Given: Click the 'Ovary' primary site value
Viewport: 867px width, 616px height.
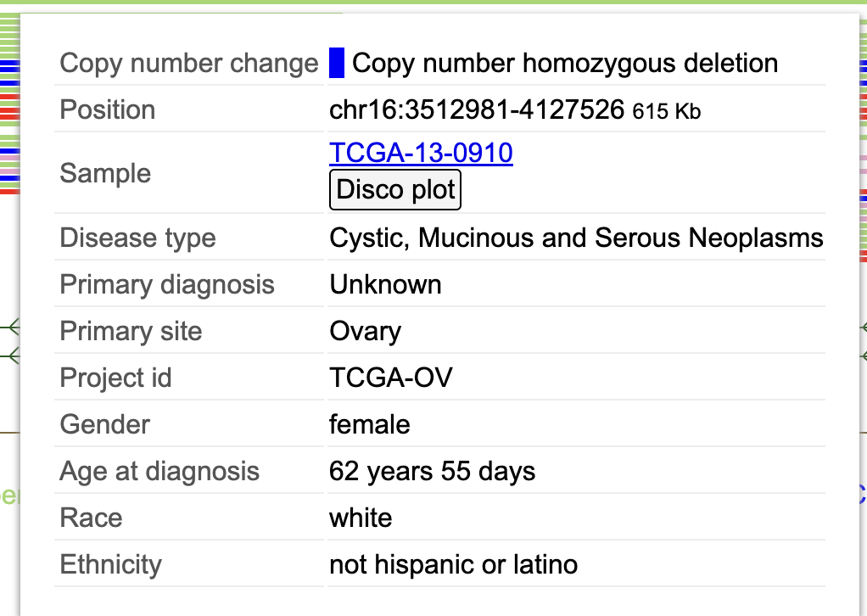Looking at the screenshot, I should (x=365, y=331).
